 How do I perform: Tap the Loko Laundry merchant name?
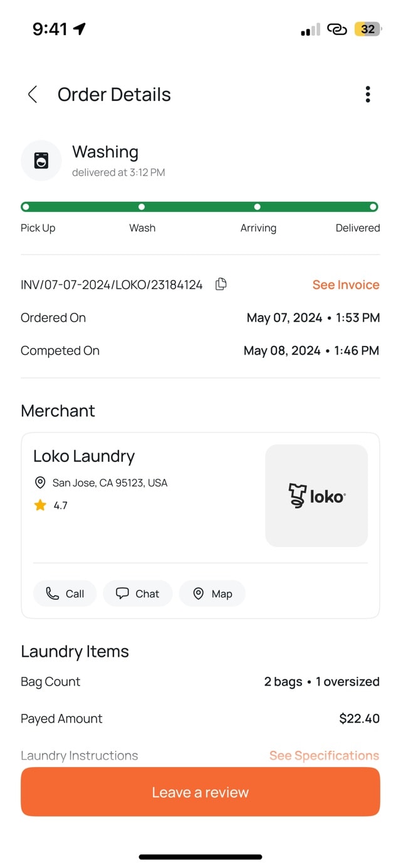[x=84, y=456]
